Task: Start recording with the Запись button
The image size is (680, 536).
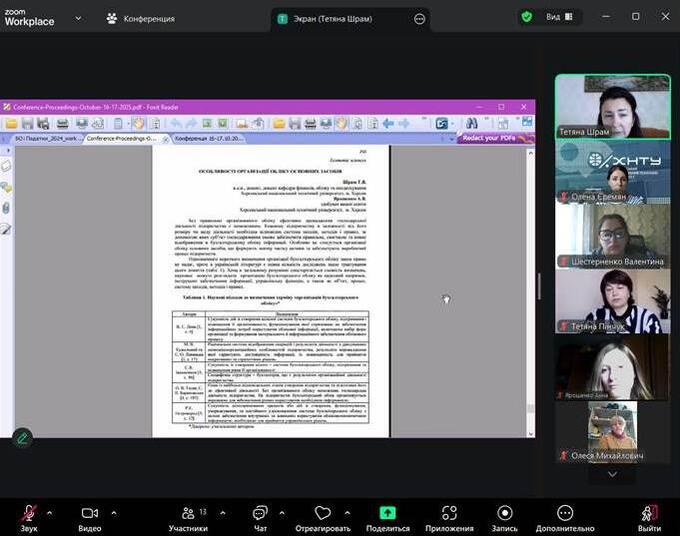Action: [505, 513]
